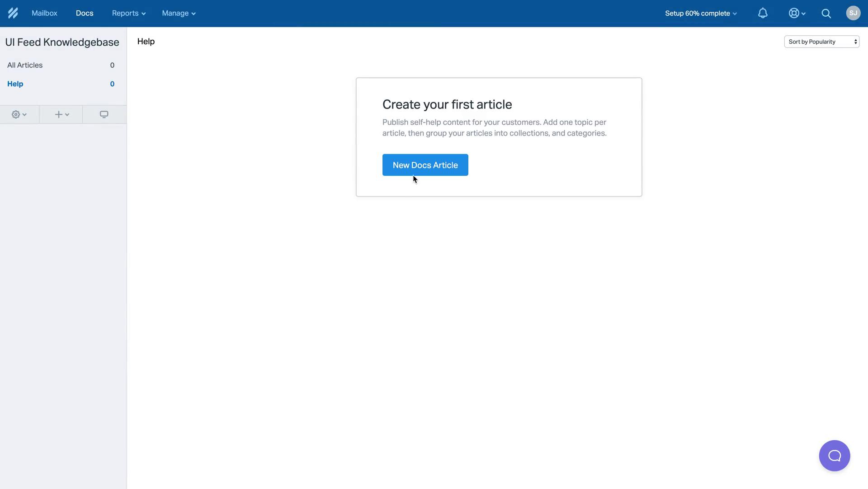
Task: Click the Setup 60% complete expander
Action: point(700,14)
